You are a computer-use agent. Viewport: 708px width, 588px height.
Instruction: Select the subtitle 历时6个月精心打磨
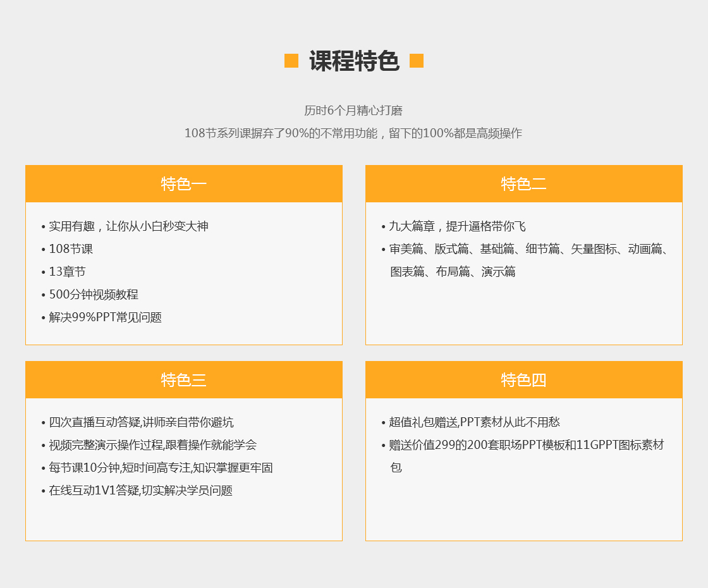click(x=353, y=111)
